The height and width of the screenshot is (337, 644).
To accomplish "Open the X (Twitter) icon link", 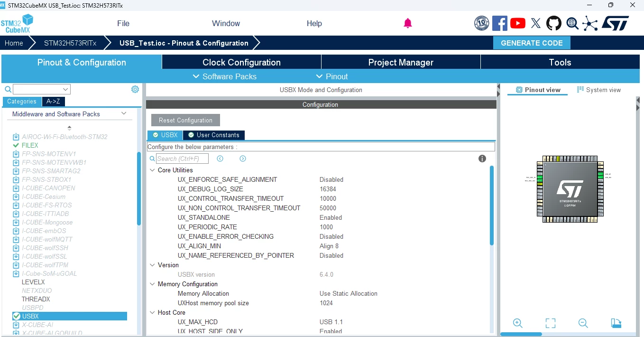I will [x=536, y=23].
